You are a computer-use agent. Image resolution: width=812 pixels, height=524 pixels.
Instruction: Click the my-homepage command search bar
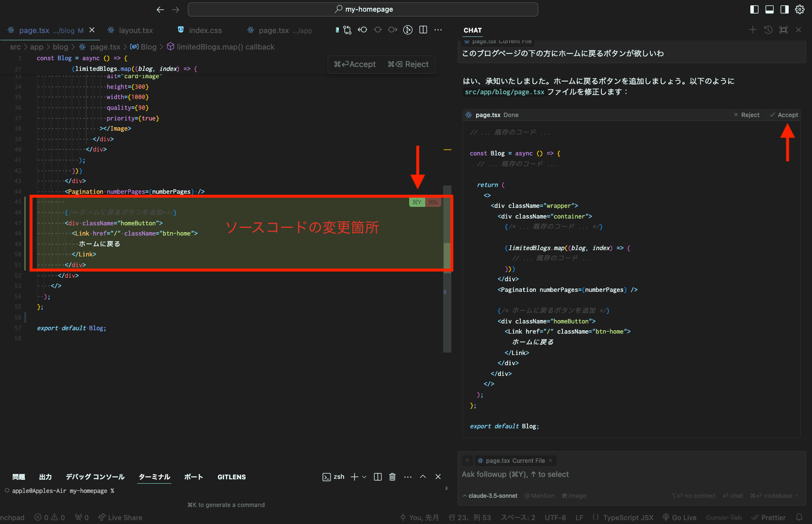click(363, 9)
